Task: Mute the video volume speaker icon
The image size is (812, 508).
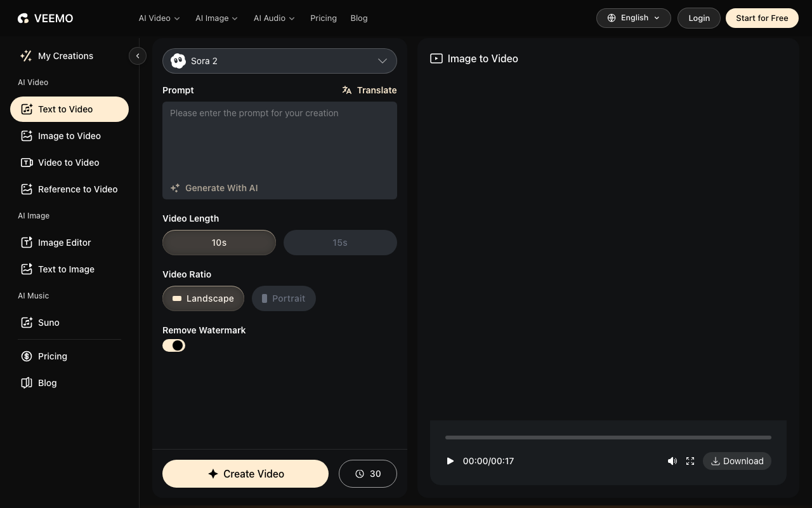Action: [x=672, y=461]
